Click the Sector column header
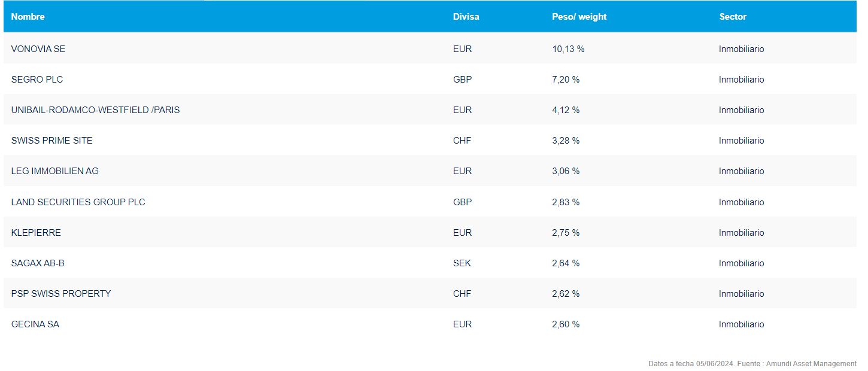 pyautogui.click(x=733, y=17)
